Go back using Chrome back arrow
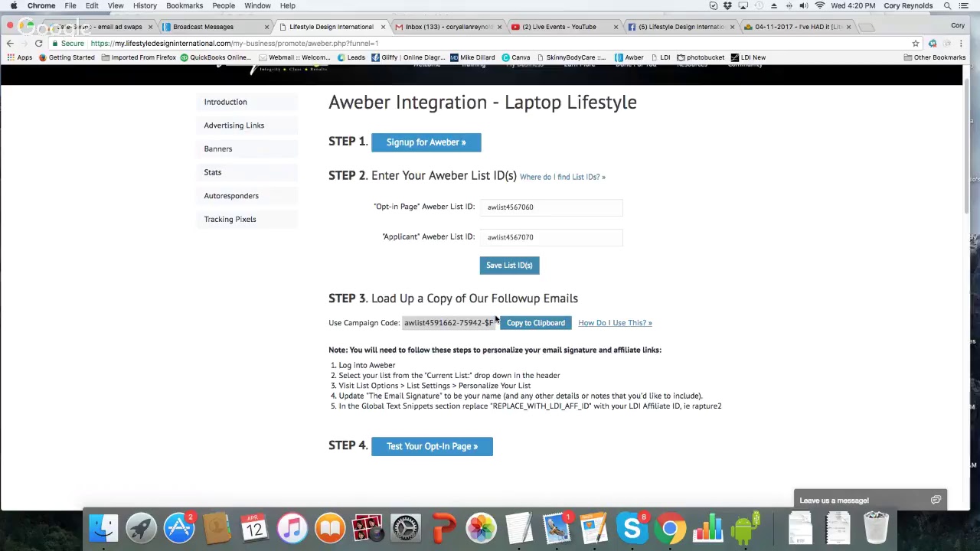Viewport: 980px width, 551px height. pos(10,44)
